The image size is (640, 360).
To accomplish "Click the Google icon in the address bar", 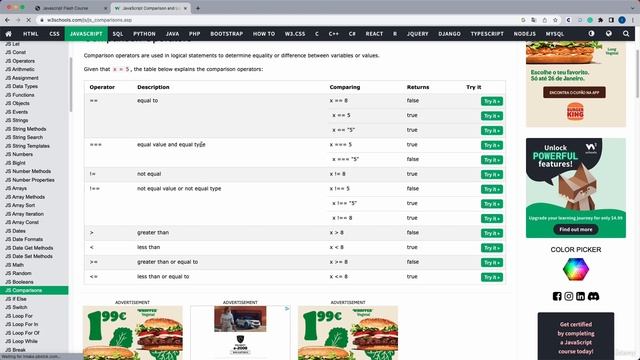I will (523, 20).
